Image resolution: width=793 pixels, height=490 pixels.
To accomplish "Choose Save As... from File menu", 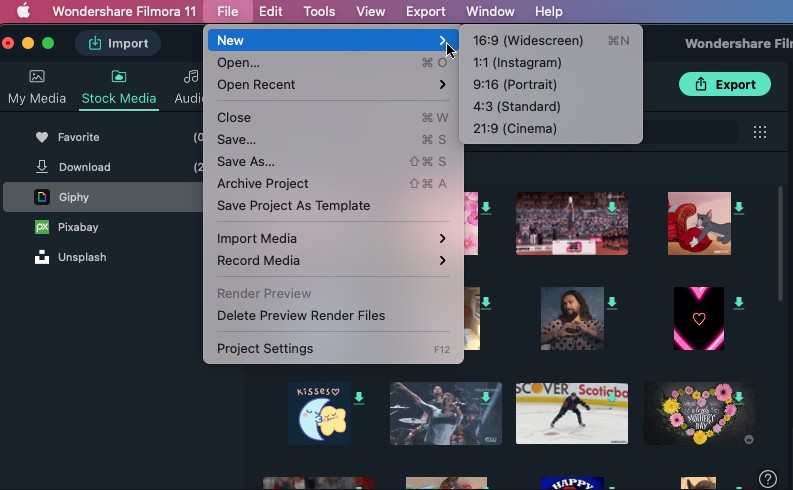I will pos(333,161).
